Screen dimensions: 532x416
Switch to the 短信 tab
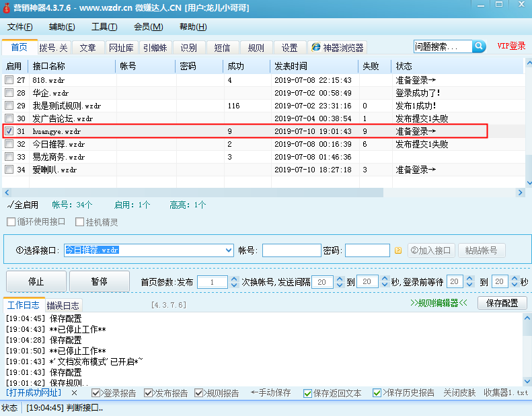pyautogui.click(x=222, y=48)
